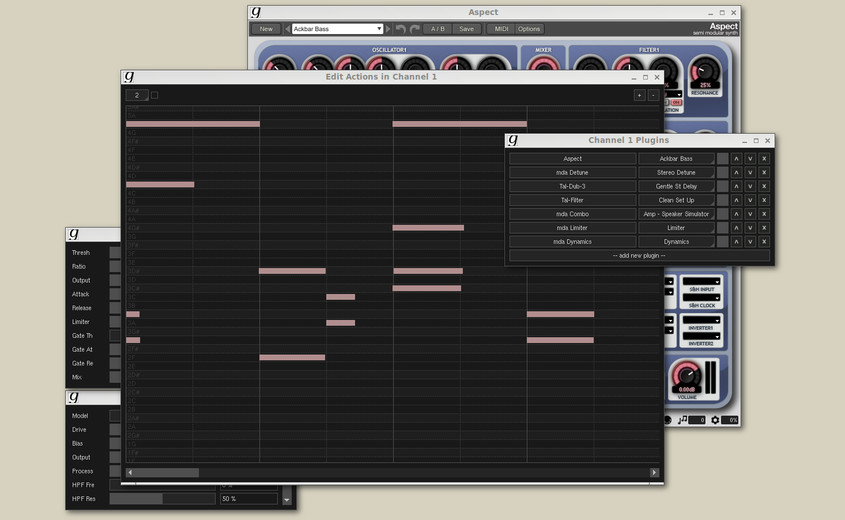Open Aspect plugin editor button
The width and height of the screenshot is (845, 520).
[572, 158]
